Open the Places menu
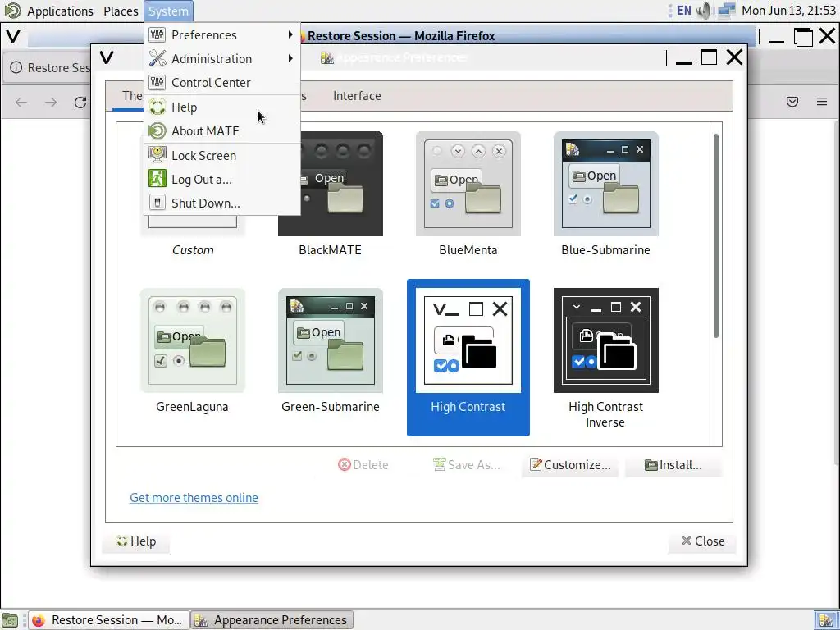840x630 pixels. pyautogui.click(x=121, y=11)
